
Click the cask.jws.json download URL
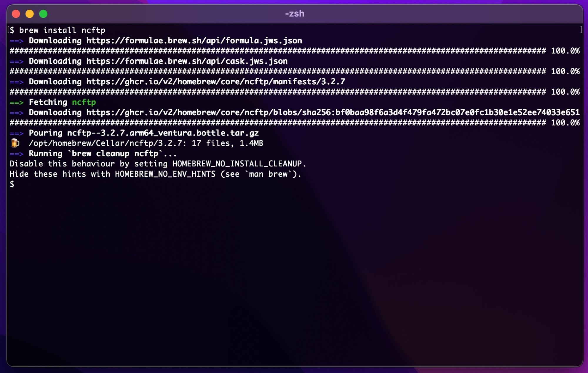point(187,61)
